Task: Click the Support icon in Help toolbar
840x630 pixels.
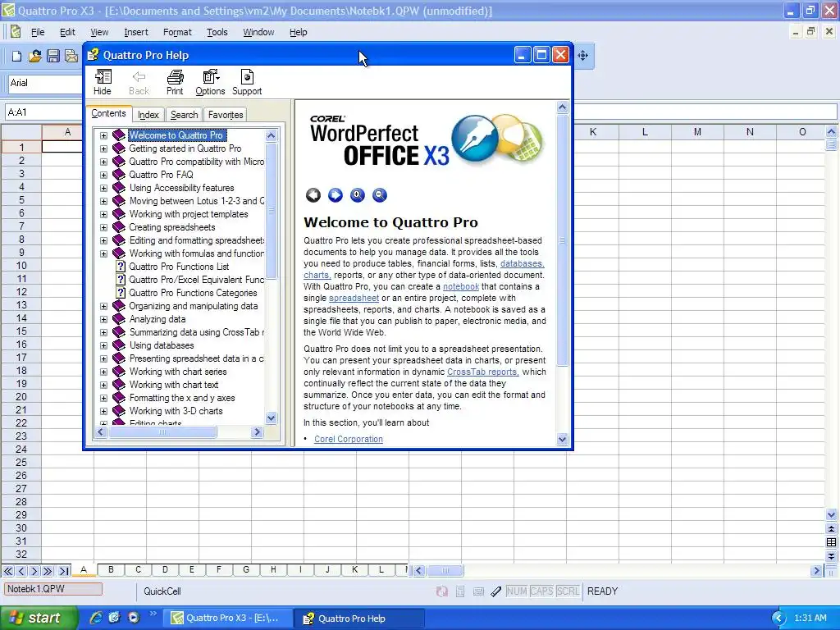Action: 247,83
